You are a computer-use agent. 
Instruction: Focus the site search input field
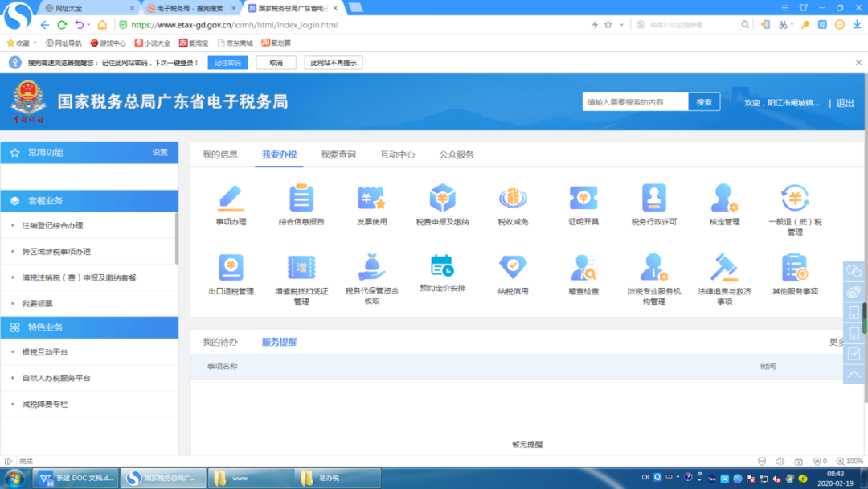coord(635,102)
